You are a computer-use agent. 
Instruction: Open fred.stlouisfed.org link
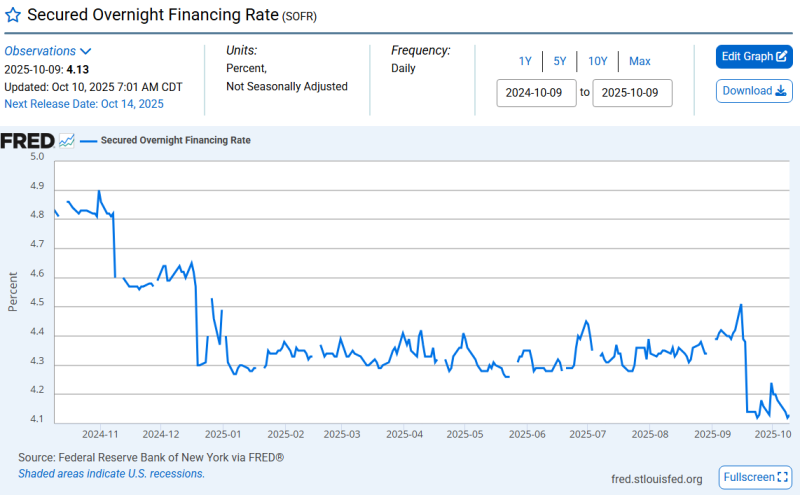(656, 479)
